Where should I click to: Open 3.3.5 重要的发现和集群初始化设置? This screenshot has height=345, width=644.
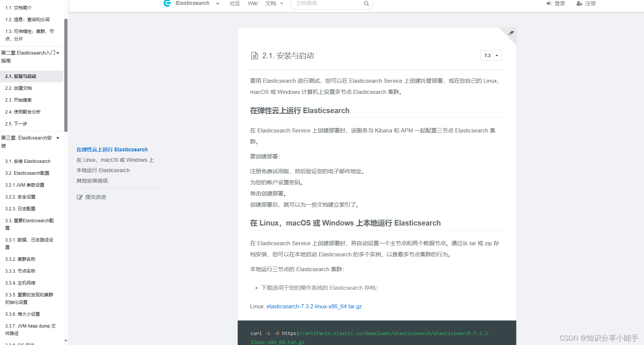[29, 299]
